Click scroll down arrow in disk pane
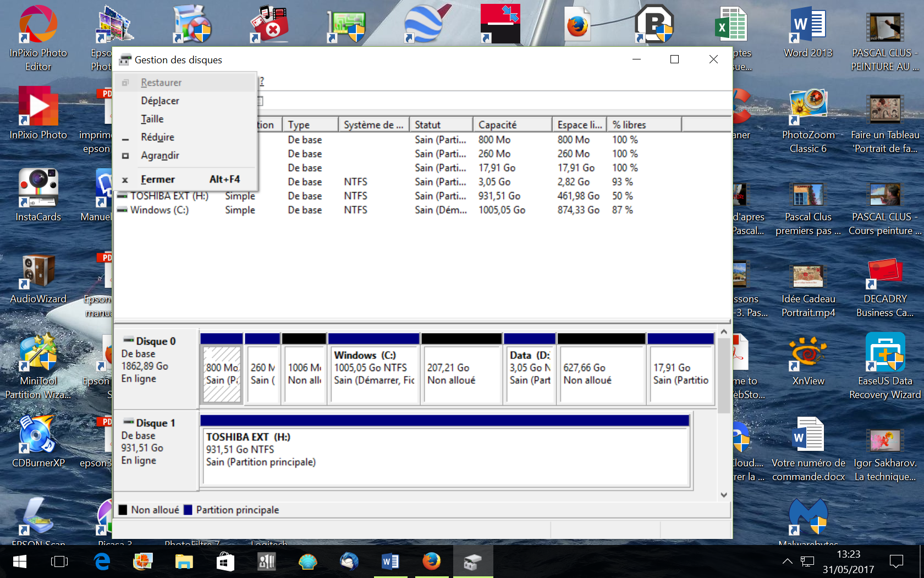This screenshot has height=578, width=924. click(724, 494)
